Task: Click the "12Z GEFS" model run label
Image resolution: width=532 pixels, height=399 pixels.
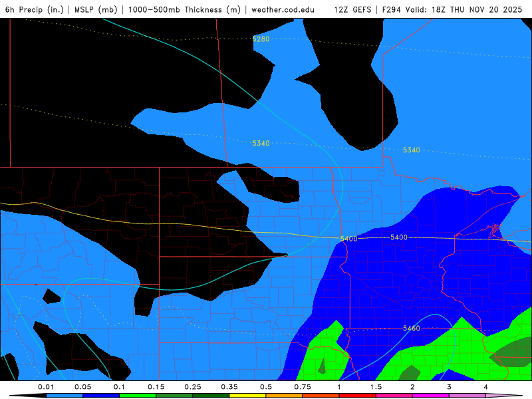Action: (x=352, y=9)
